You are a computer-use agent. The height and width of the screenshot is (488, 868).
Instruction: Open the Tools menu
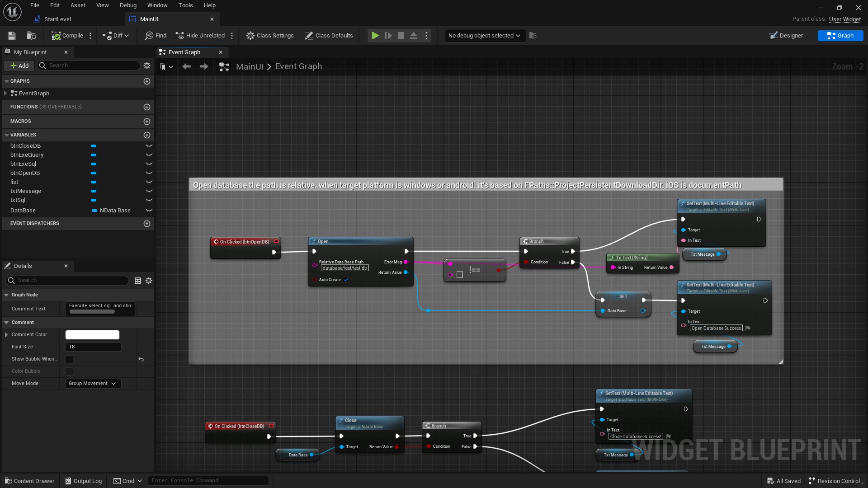click(185, 5)
